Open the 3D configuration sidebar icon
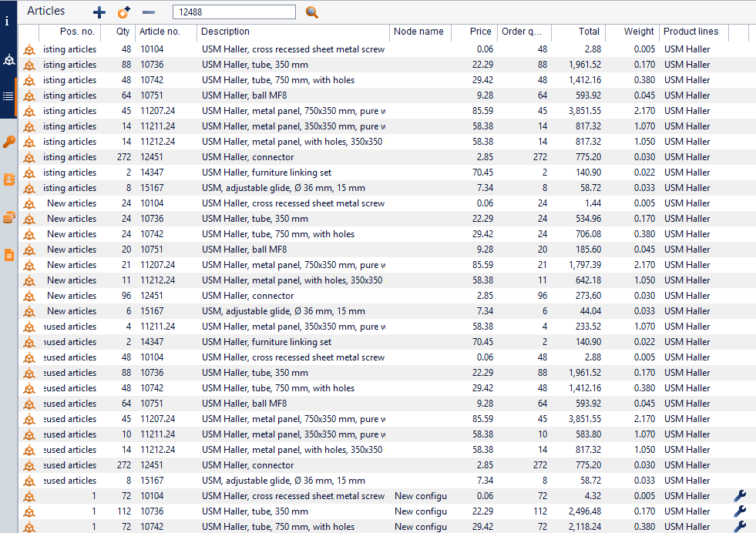756x533 pixels. [x=8, y=59]
